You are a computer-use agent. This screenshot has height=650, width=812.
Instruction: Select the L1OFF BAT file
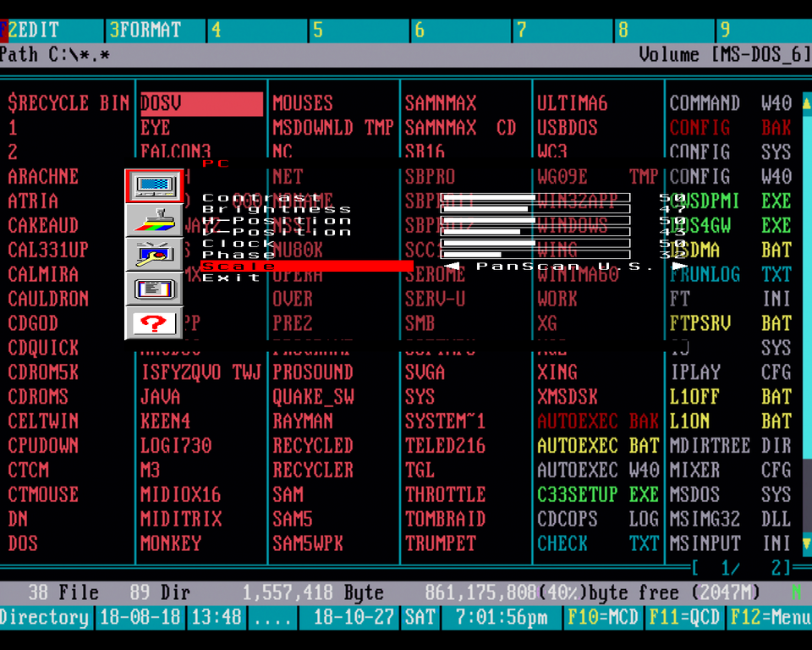(x=731, y=397)
